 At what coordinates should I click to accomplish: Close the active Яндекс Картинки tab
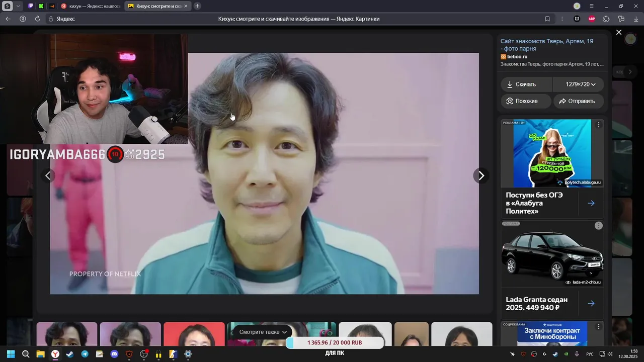click(x=186, y=6)
